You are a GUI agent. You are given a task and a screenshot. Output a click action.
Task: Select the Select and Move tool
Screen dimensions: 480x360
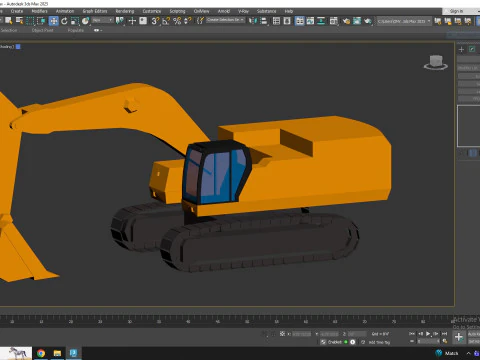click(53, 21)
